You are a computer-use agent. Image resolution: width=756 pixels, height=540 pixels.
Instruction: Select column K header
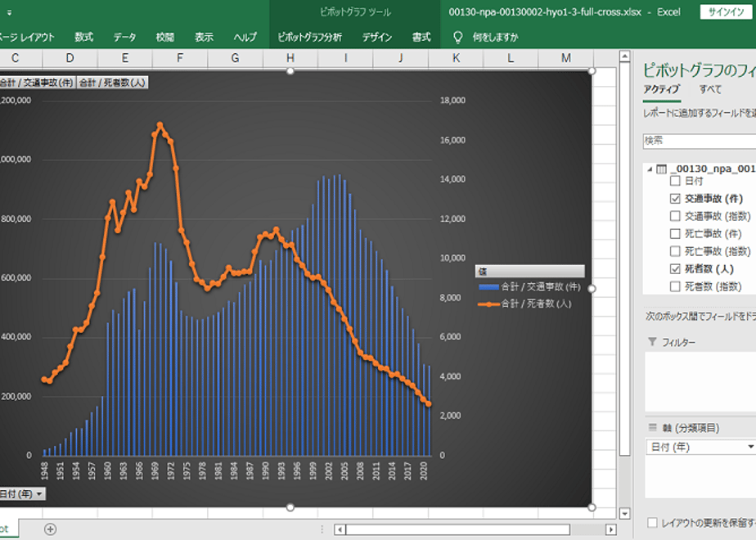point(456,58)
